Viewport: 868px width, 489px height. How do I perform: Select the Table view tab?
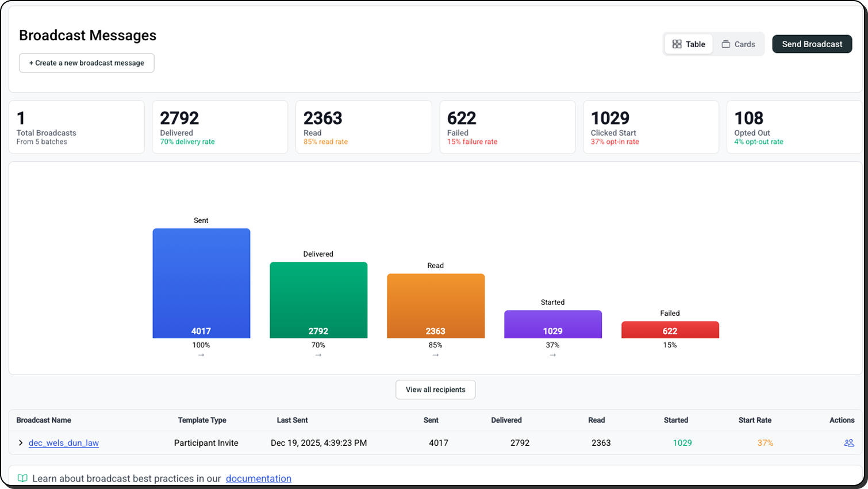pyautogui.click(x=689, y=44)
